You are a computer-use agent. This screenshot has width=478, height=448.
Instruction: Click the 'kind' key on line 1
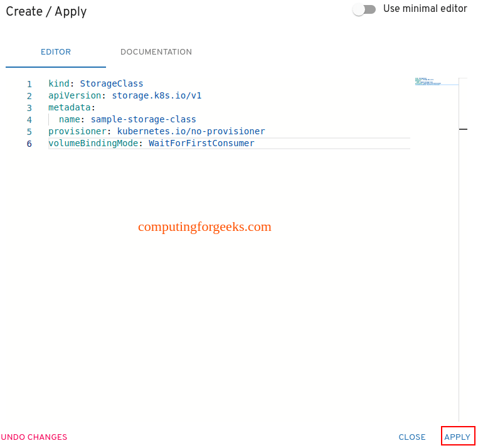click(59, 83)
